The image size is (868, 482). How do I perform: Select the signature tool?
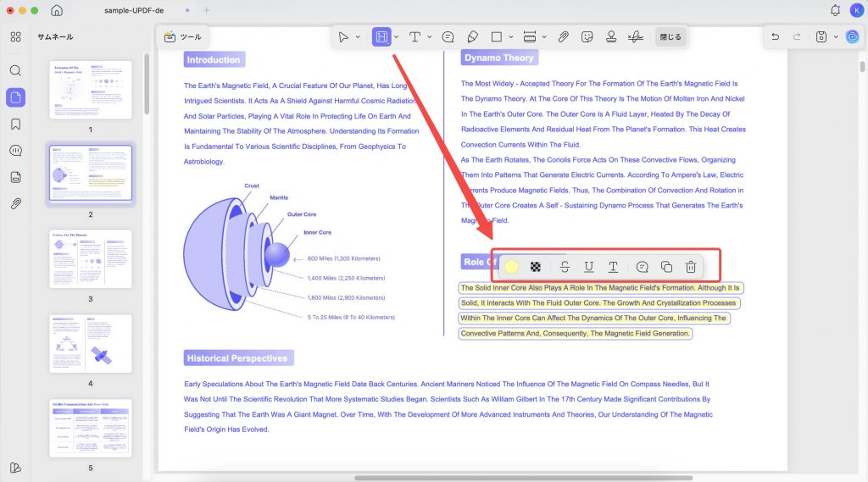636,37
